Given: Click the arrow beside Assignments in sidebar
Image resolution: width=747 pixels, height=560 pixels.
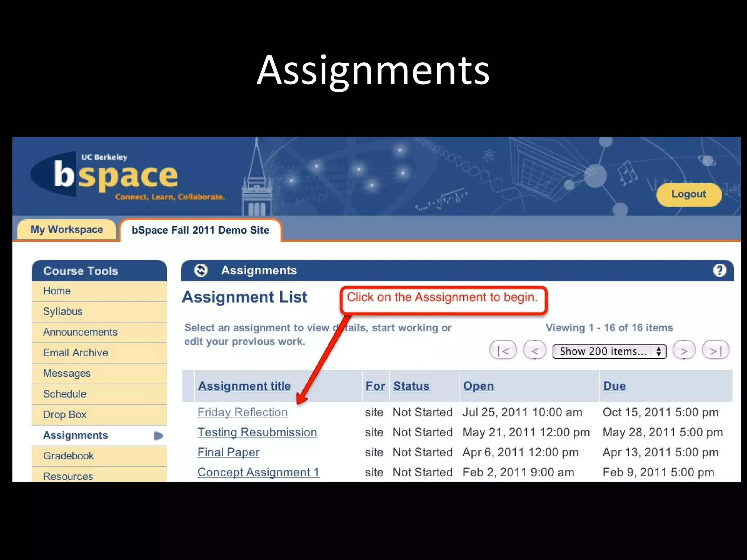Looking at the screenshot, I should pos(158,435).
